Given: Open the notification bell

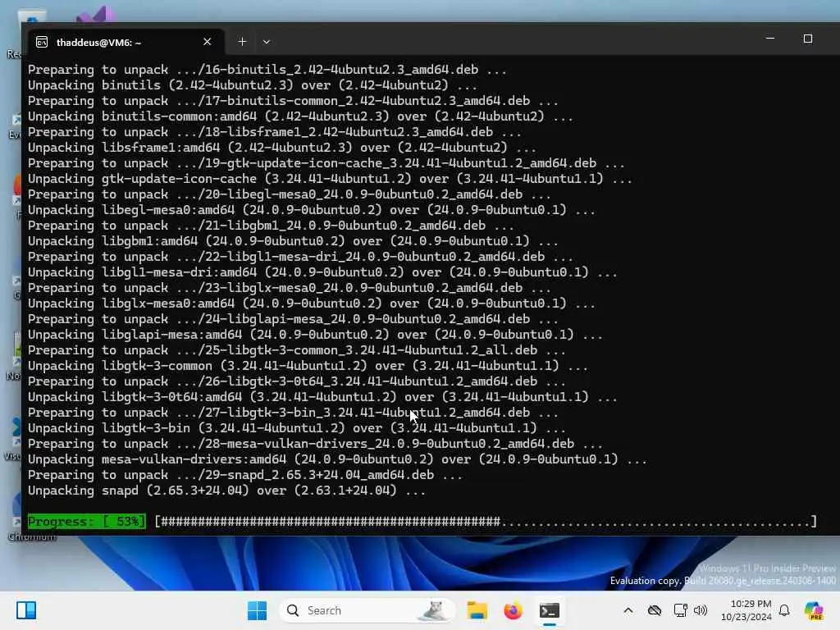Looking at the screenshot, I should (x=784, y=610).
